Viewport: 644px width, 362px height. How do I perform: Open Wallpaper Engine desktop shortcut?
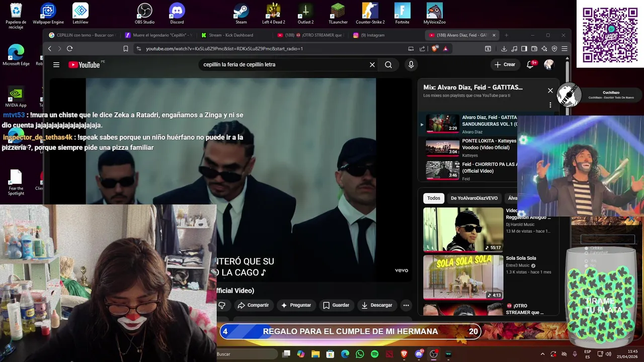pos(48,14)
